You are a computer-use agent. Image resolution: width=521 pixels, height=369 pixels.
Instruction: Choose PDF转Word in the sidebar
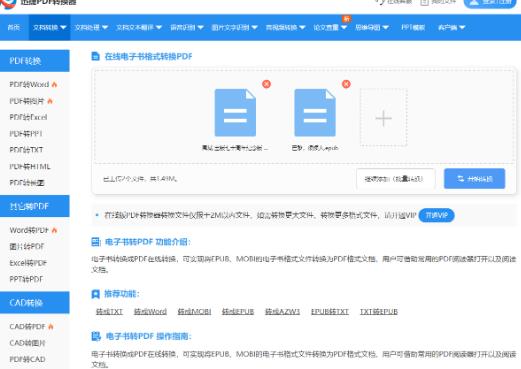click(x=29, y=84)
